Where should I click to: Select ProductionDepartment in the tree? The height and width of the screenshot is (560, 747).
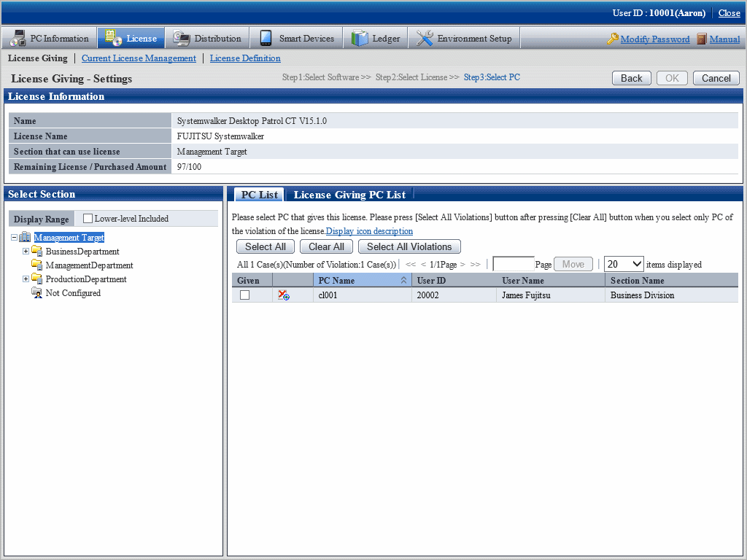coord(86,279)
